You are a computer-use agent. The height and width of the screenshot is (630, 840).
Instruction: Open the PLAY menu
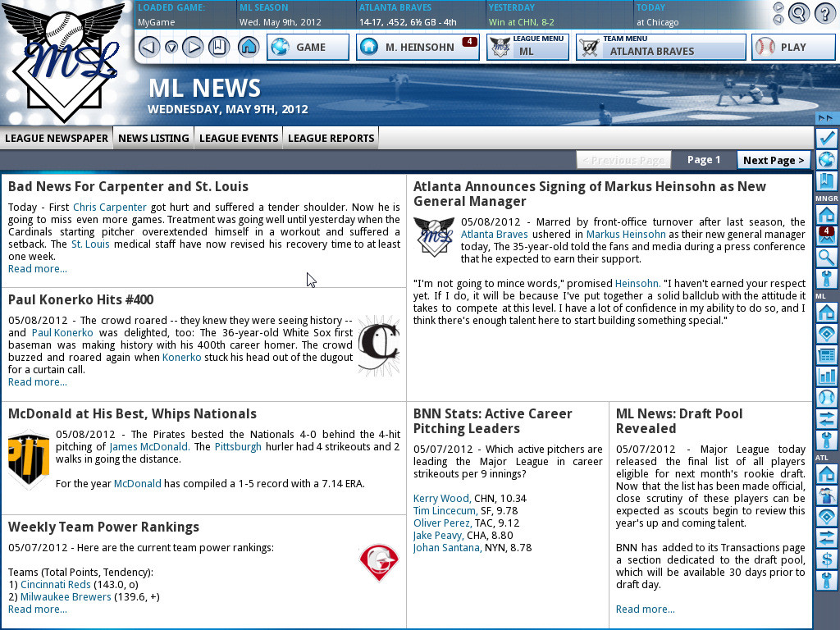click(x=793, y=47)
